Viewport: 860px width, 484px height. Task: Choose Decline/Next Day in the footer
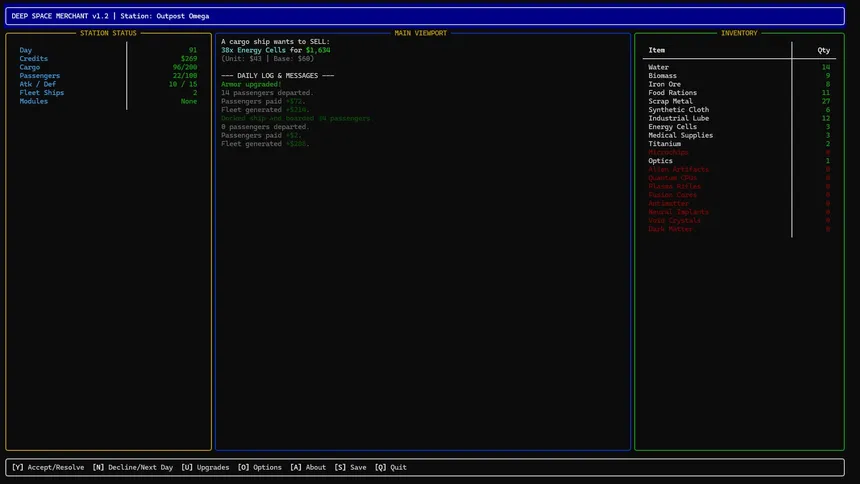coord(132,467)
